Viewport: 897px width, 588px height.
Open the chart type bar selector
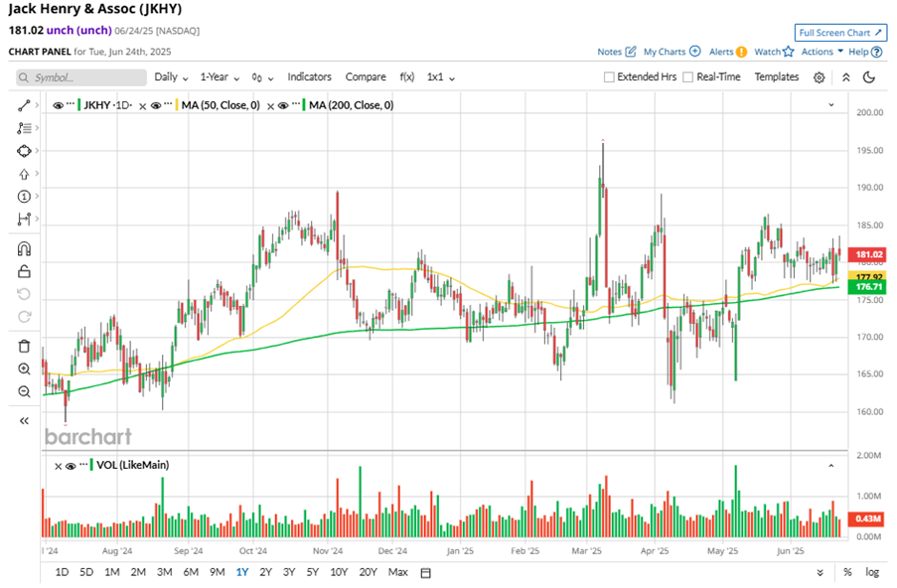pos(262,77)
